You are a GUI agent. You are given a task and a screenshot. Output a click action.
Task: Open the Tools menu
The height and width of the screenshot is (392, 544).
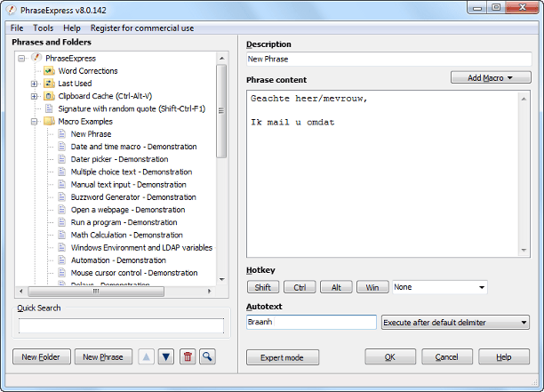pos(43,28)
